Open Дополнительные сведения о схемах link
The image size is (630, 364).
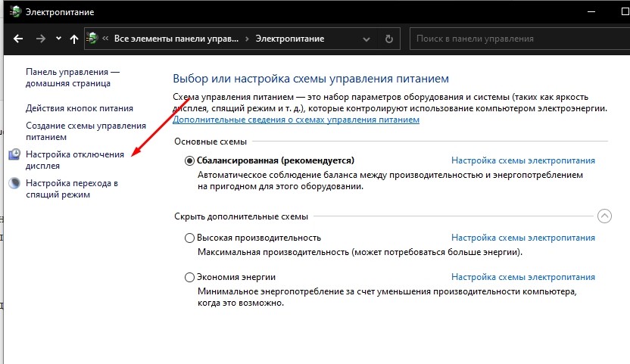pos(296,120)
